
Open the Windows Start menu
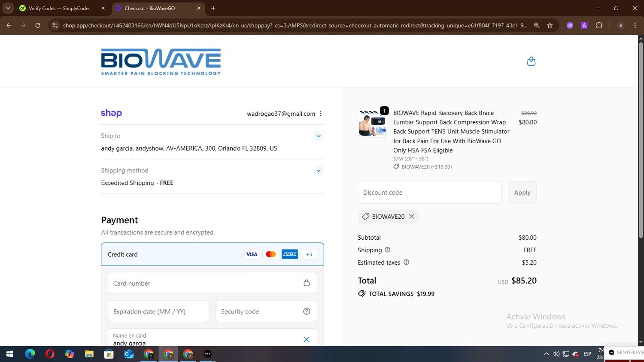(x=9, y=354)
